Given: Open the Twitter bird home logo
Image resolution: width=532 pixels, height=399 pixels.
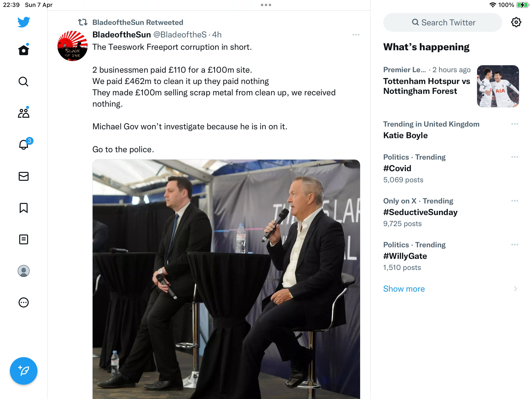Looking at the screenshot, I should [x=24, y=22].
